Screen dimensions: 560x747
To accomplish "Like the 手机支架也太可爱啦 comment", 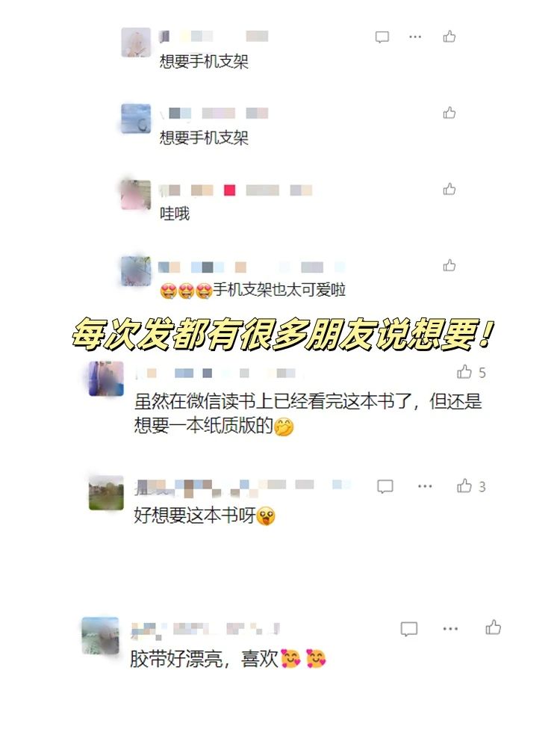I will point(449,265).
